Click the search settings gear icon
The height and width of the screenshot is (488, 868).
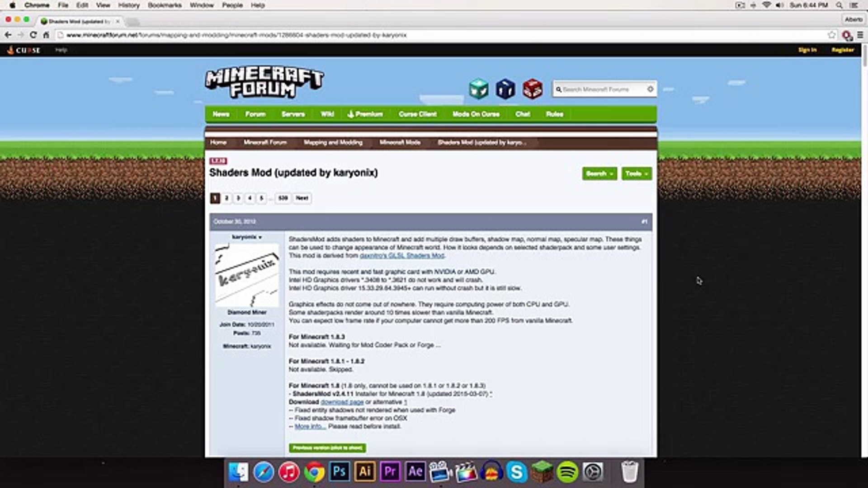coord(650,89)
